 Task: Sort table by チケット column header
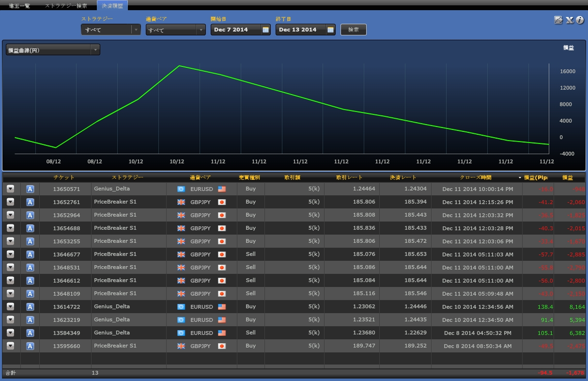coord(64,177)
